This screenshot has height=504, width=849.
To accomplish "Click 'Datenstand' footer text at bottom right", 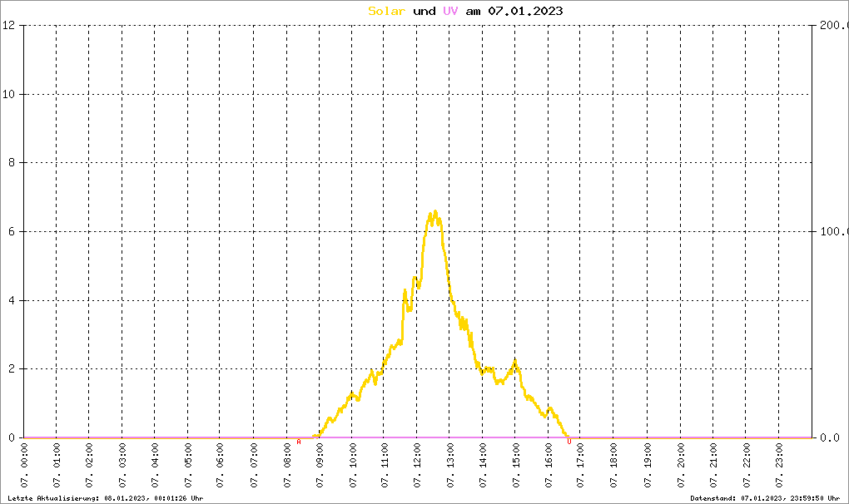I will 765,498.
